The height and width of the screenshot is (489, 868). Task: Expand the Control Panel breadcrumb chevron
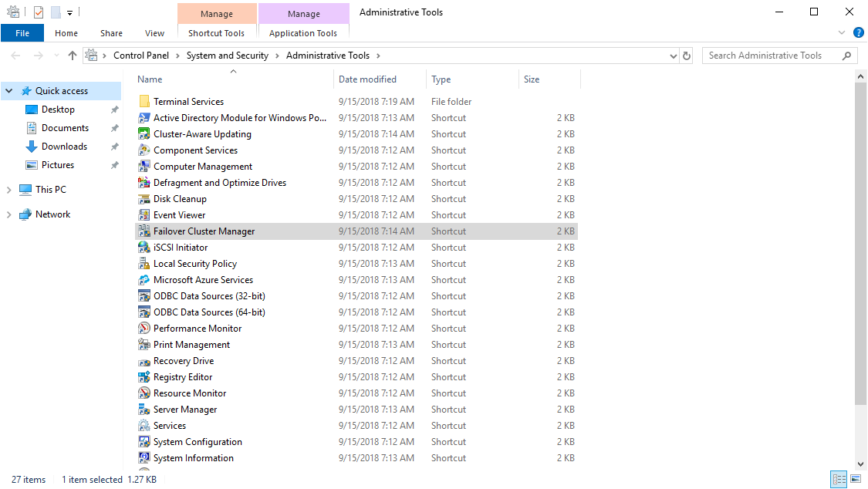(177, 56)
